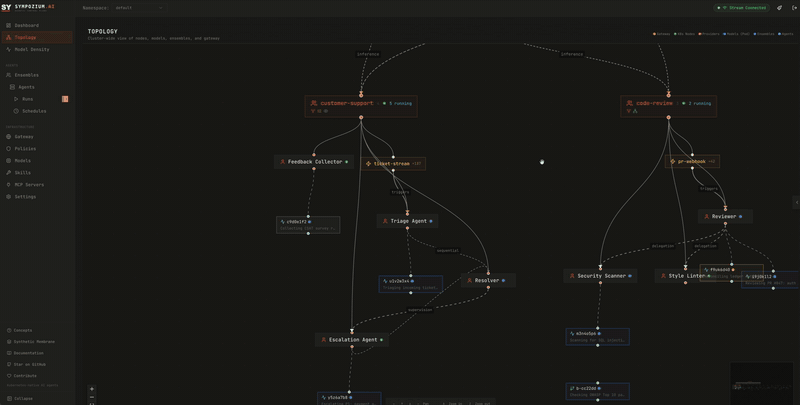This screenshot has width=800, height=405.
Task: Click the ticket-stream trigger node
Action: (393, 164)
